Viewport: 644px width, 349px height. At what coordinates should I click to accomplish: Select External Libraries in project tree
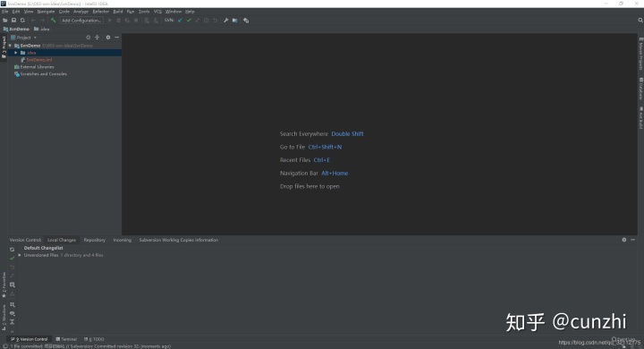click(34, 66)
